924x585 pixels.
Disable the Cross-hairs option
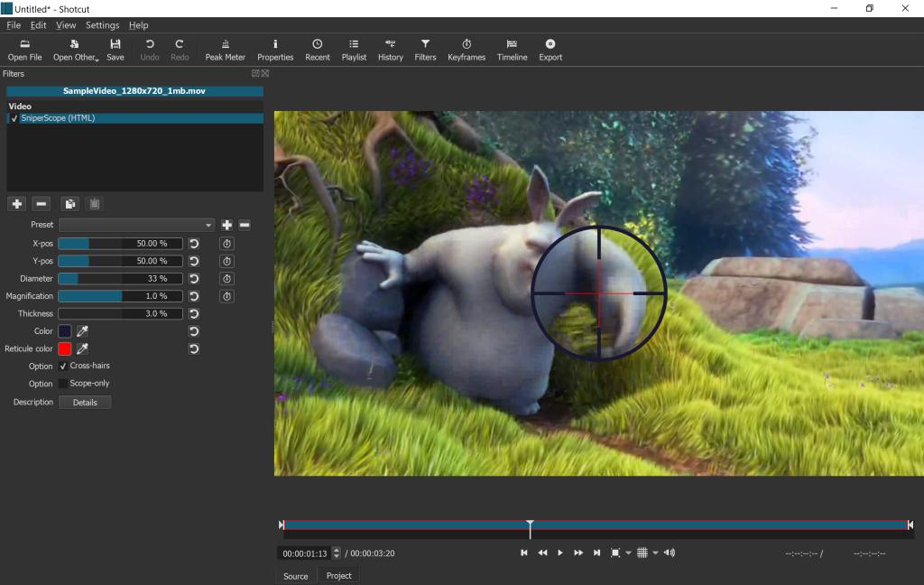pyautogui.click(x=63, y=367)
